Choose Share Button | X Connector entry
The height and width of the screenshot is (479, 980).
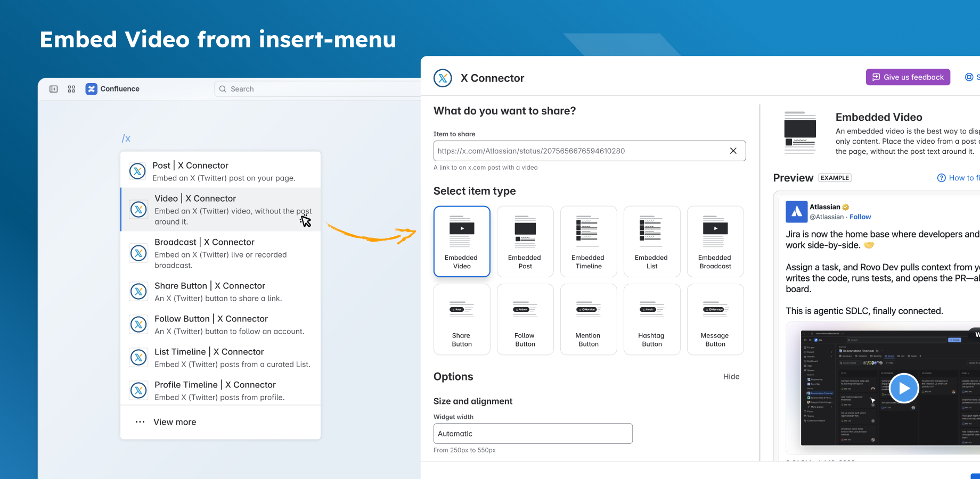pyautogui.click(x=220, y=291)
